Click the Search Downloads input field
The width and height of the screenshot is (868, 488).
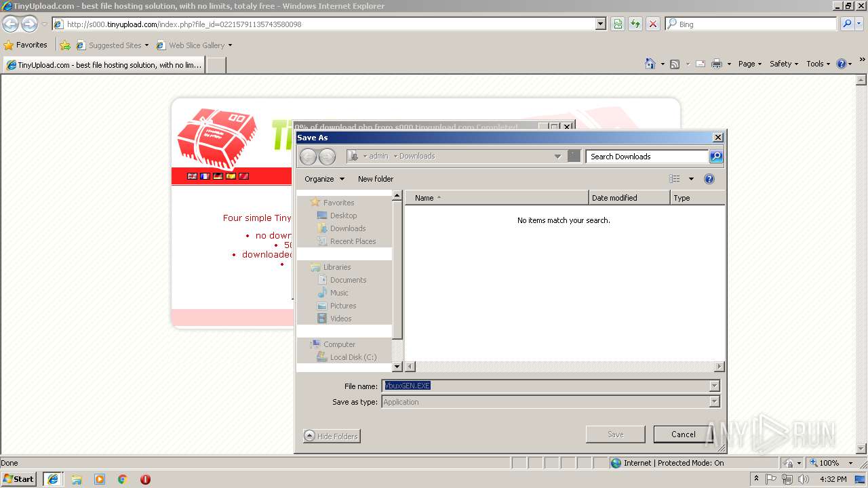point(648,157)
